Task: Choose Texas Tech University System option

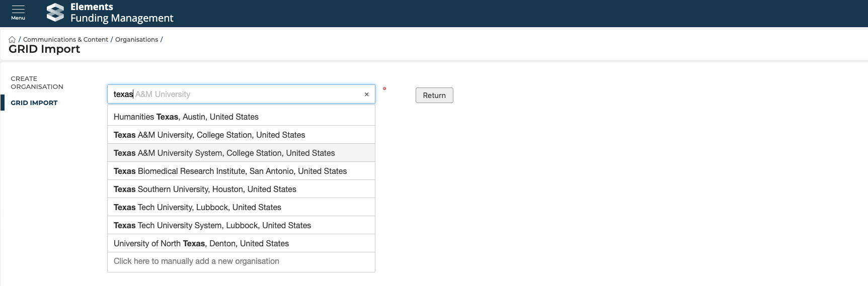Action: (212, 225)
